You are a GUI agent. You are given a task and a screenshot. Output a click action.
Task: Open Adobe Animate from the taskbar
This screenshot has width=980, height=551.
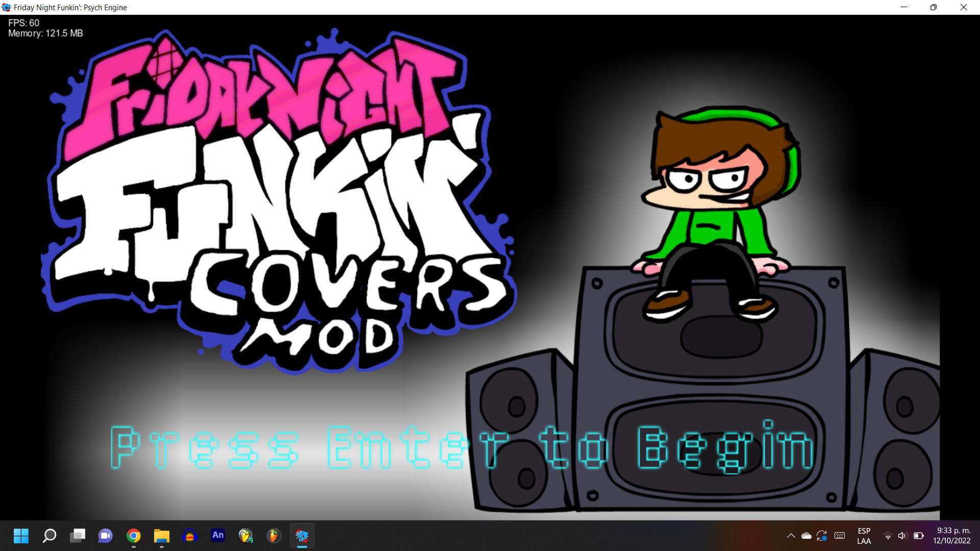click(x=218, y=535)
